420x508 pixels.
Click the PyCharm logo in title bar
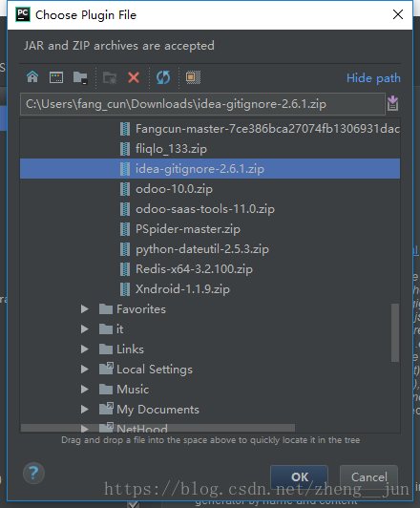pyautogui.click(x=23, y=14)
